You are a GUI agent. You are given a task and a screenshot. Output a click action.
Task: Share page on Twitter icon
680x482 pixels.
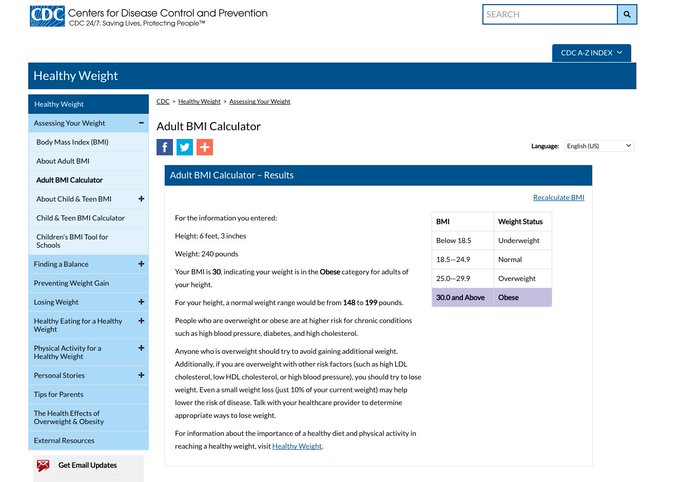coord(185,147)
